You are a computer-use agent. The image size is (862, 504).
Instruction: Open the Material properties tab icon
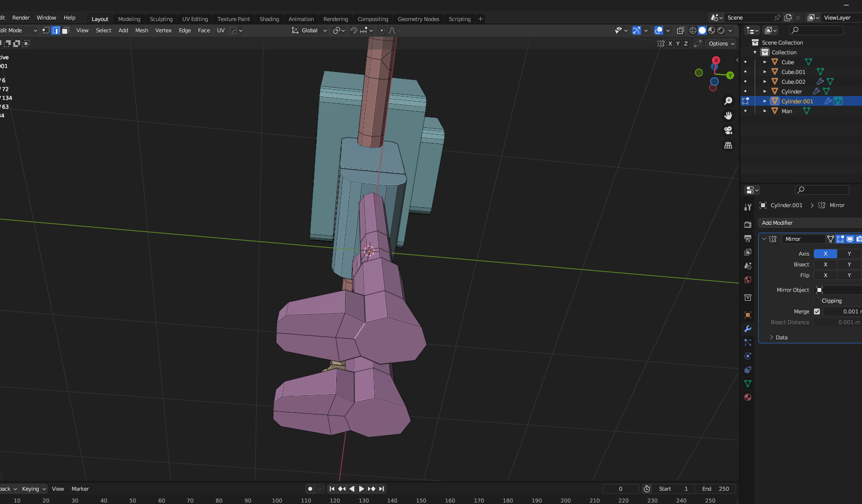(x=748, y=397)
